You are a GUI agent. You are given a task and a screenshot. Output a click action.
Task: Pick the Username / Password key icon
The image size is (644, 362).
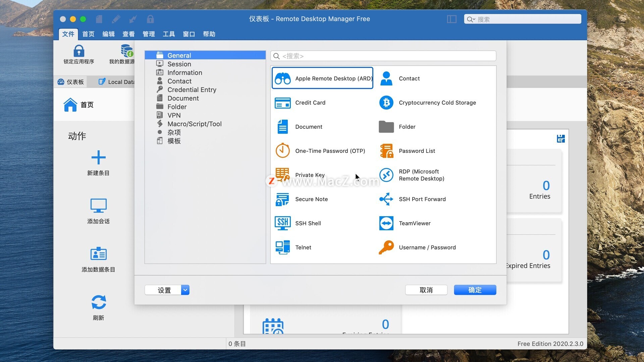[386, 247]
